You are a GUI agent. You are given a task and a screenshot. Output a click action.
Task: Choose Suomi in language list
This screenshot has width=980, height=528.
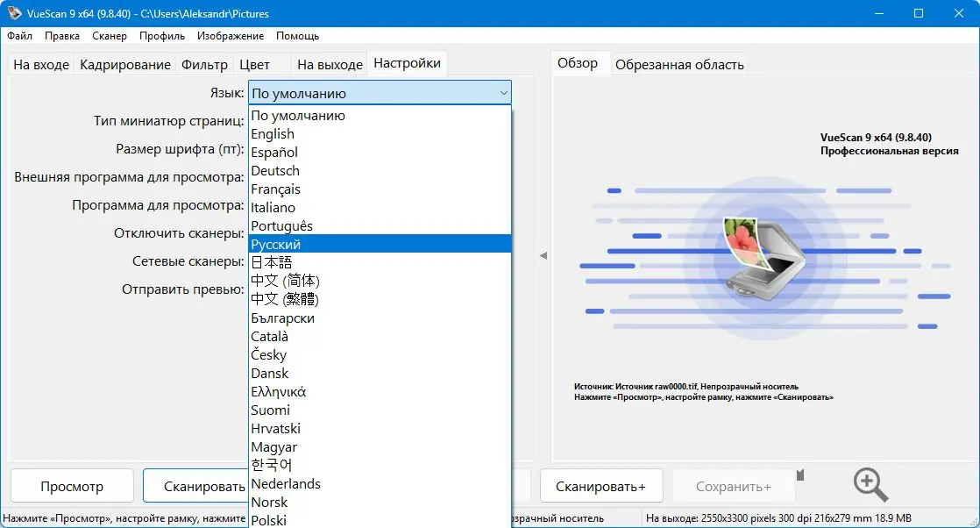coord(380,410)
